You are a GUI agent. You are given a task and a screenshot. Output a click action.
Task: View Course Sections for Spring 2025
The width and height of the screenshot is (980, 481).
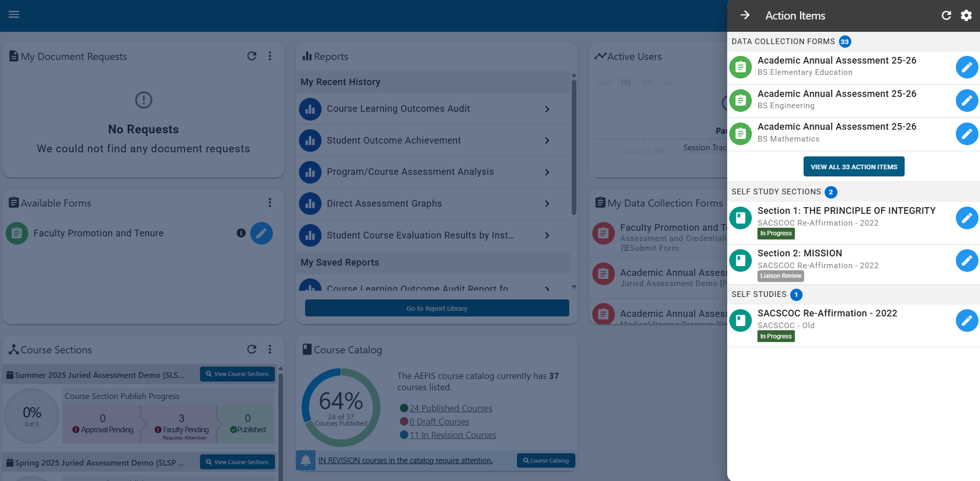click(x=237, y=462)
